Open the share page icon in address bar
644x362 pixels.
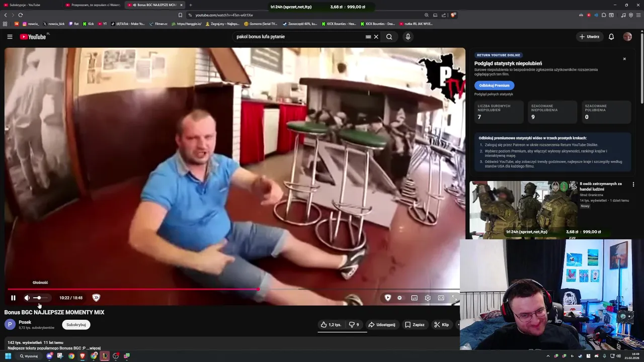444,15
